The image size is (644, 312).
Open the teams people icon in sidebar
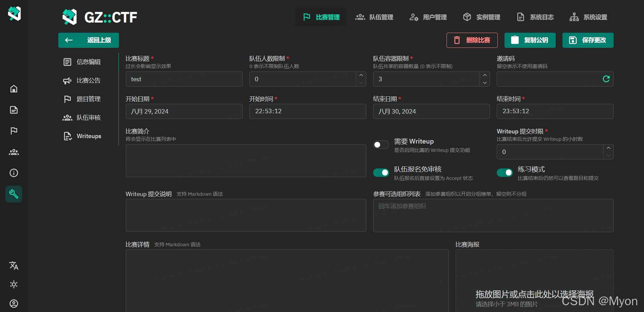14,152
